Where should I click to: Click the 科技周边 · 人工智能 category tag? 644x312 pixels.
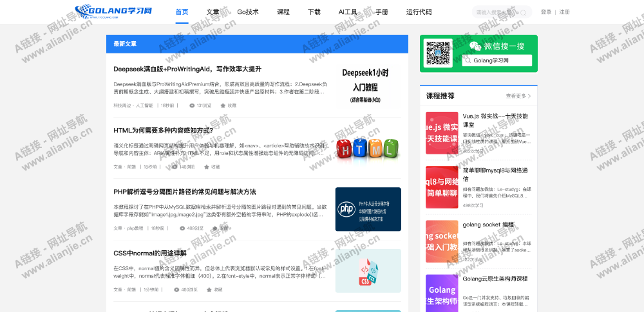133,106
